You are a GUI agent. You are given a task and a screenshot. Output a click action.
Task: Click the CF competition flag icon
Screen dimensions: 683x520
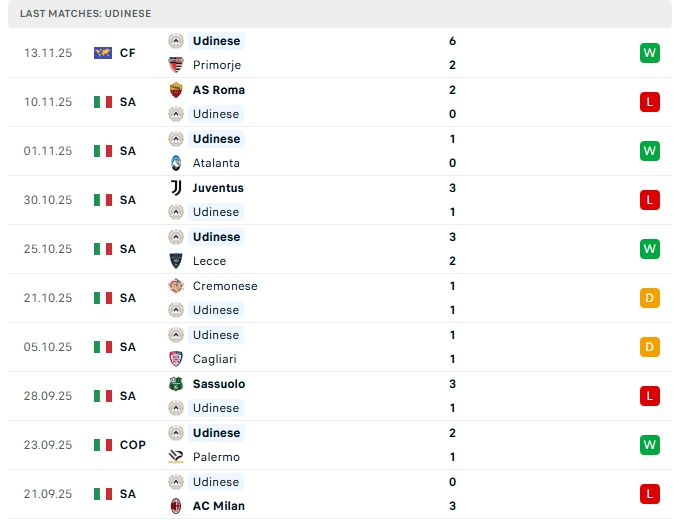pos(102,53)
